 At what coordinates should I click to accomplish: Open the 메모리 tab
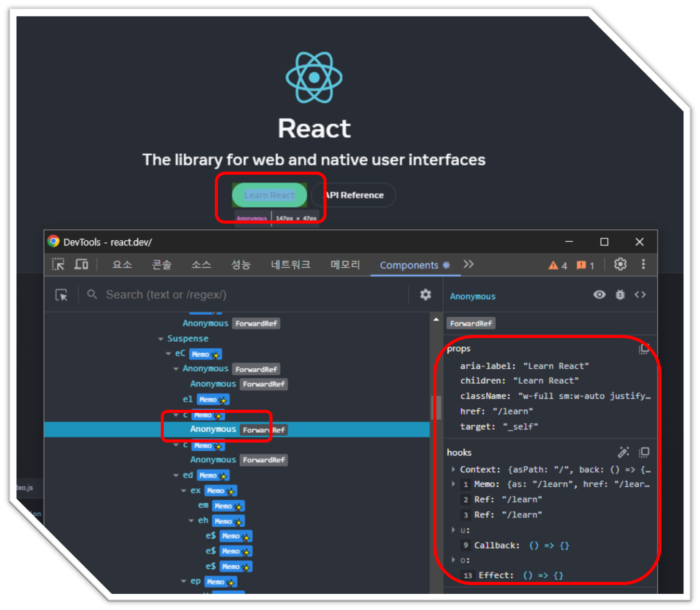click(x=345, y=265)
